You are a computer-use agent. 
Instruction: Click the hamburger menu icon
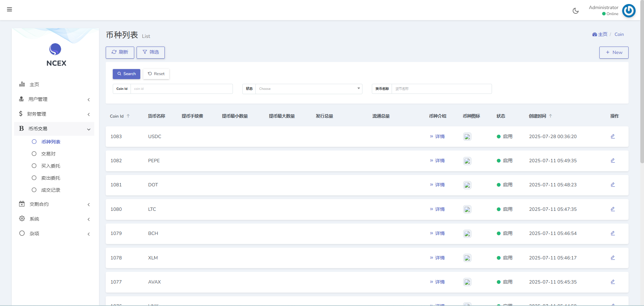click(x=9, y=9)
